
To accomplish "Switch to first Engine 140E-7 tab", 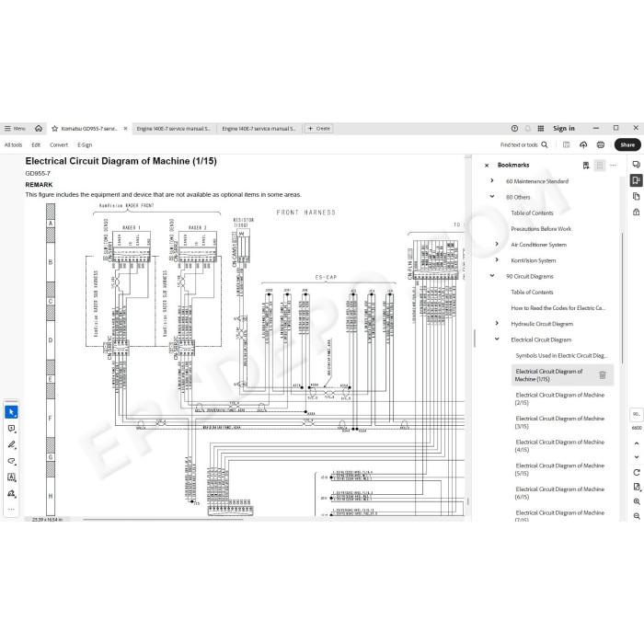I will click(173, 129).
